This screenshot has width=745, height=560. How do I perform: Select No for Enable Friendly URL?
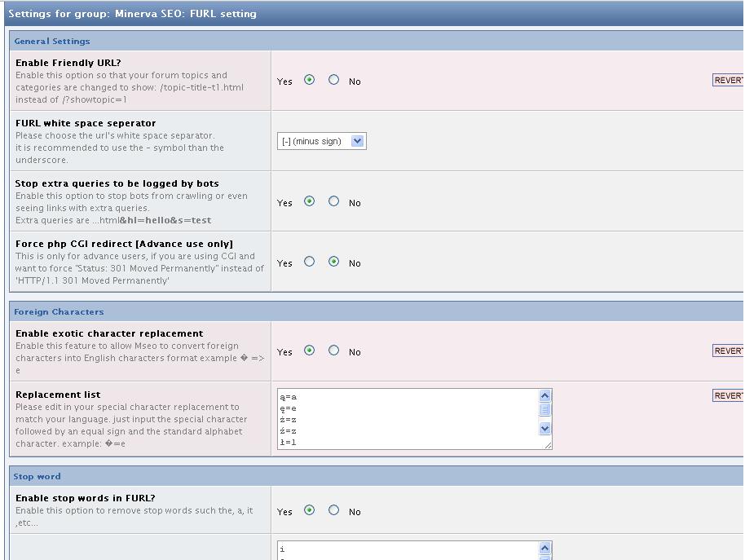[x=333, y=80]
